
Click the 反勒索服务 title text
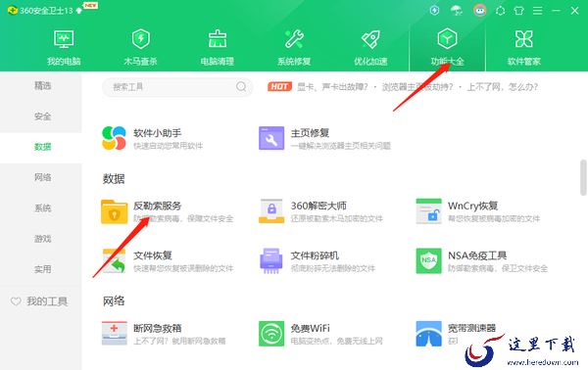click(158, 206)
